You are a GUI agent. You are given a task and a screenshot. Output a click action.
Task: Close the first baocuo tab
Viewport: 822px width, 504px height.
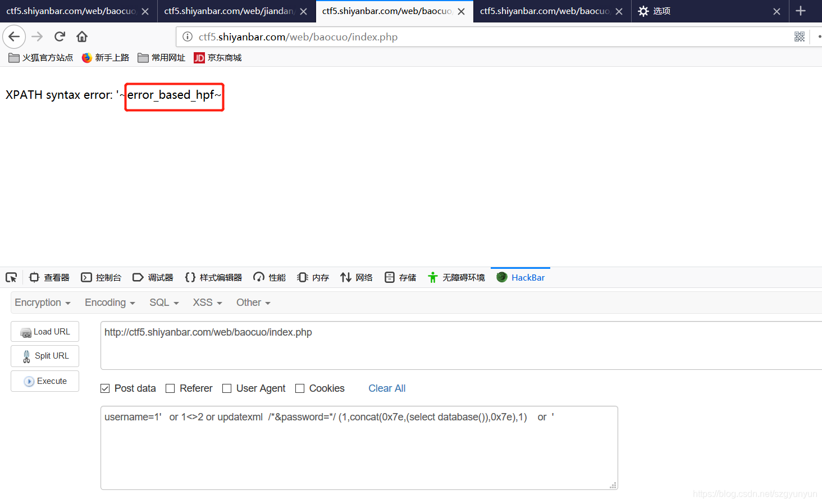(145, 11)
